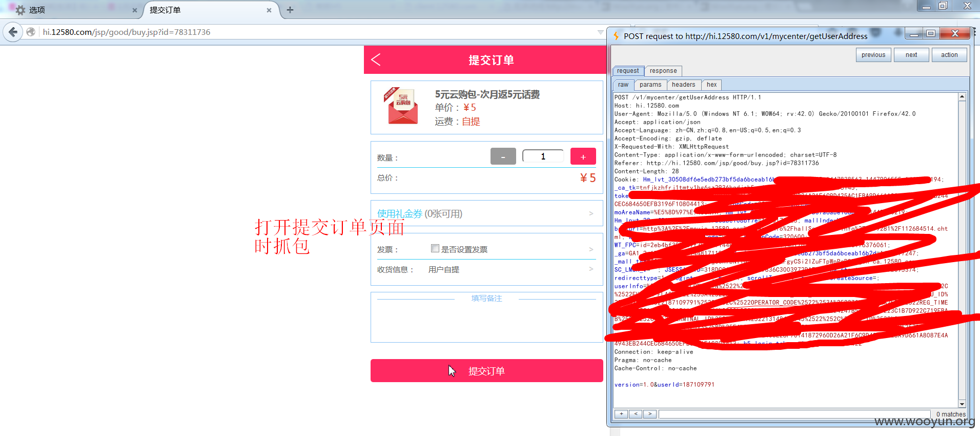Click the 单价:¥5 unit price text
Image resolution: width=980 pixels, height=436 pixels.
click(456, 108)
